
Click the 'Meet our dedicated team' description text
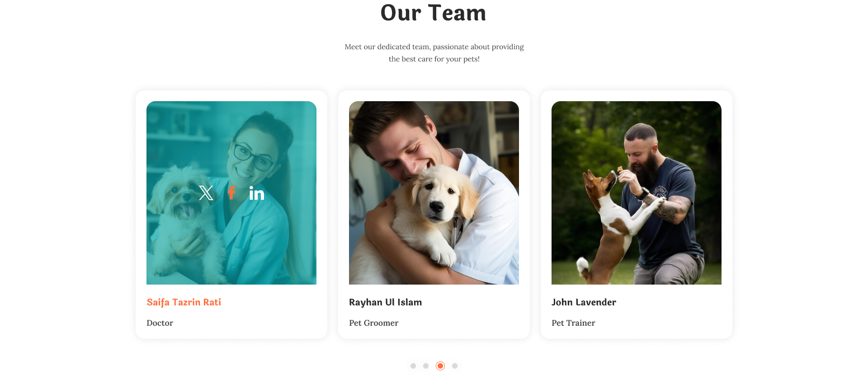click(434, 53)
